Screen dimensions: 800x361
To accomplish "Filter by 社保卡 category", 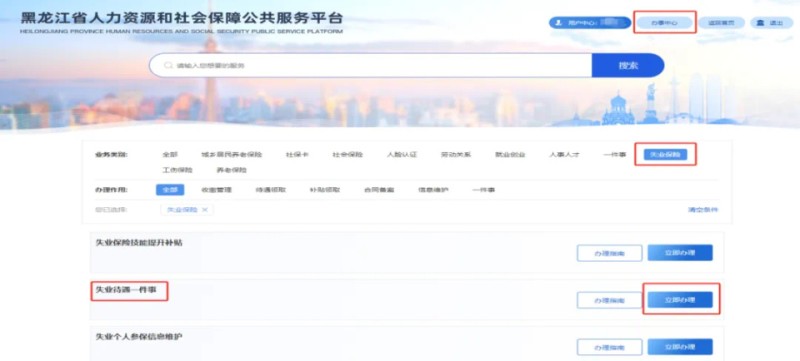I will pos(297,154).
